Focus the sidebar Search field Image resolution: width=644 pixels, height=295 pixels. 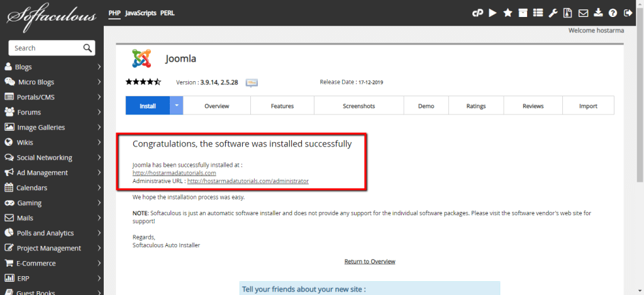click(52, 48)
